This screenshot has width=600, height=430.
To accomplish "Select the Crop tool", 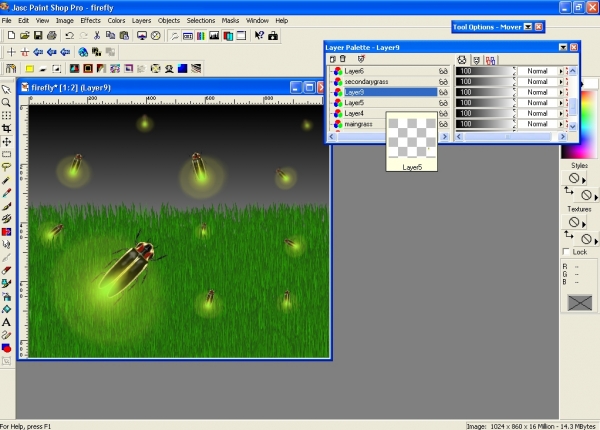I will pyautogui.click(x=6, y=129).
